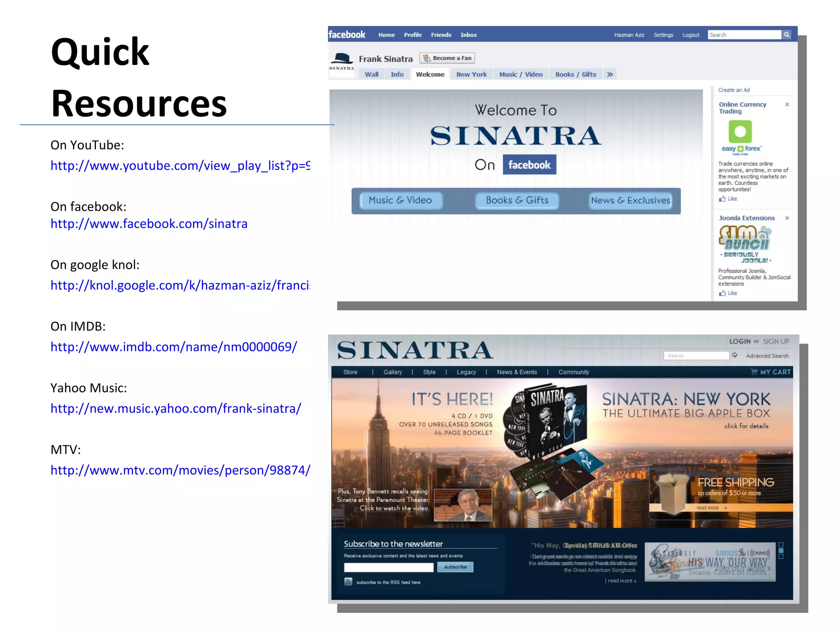This screenshot has height=630, width=840.
Task: Open the Profile menu in Facebook
Action: tap(413, 35)
